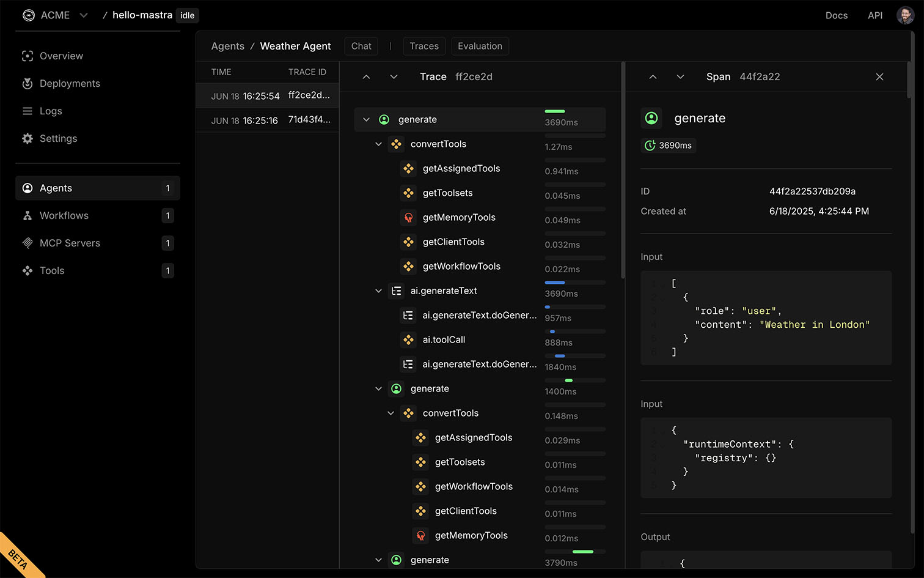Collapse the ai.generateText span
This screenshot has width=924, height=578.
point(378,291)
